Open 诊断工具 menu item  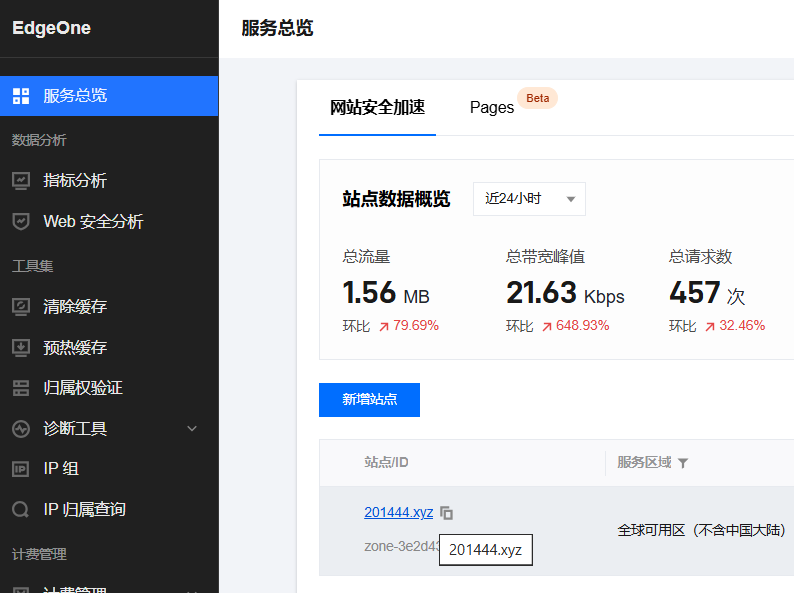(x=75, y=429)
